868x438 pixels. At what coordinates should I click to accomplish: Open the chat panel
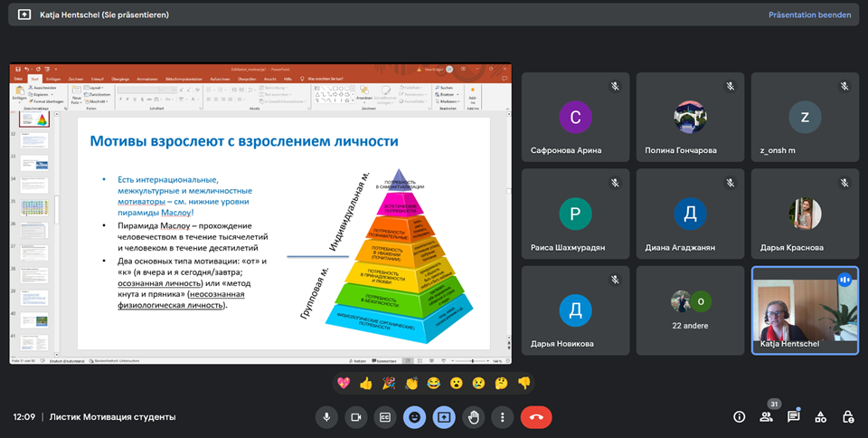coord(793,417)
